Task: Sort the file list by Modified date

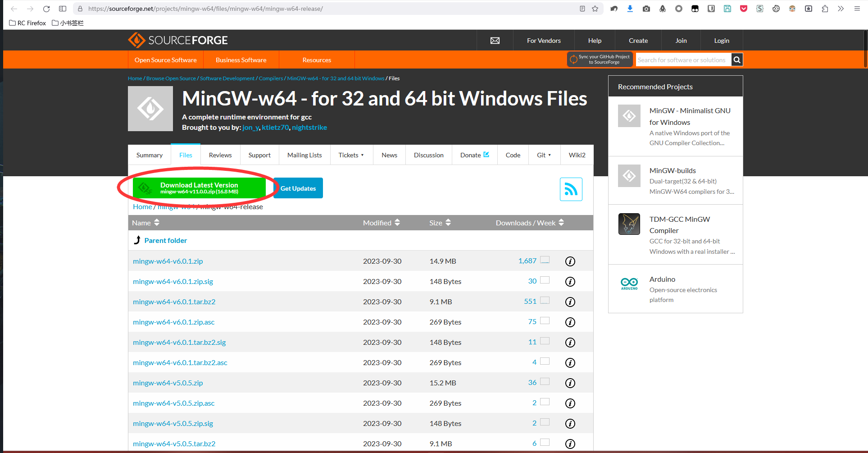Action: (x=382, y=223)
